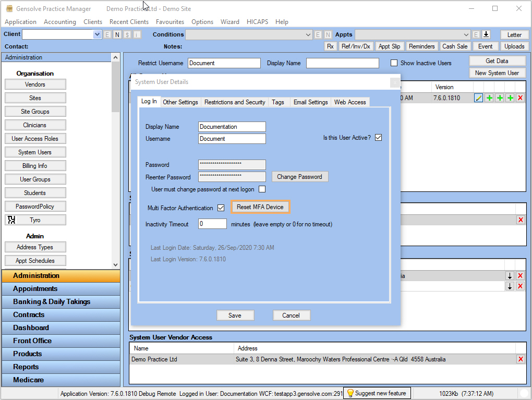This screenshot has height=400, width=532.
Task: Expand the Conditions dropdown
Action: 308,34
